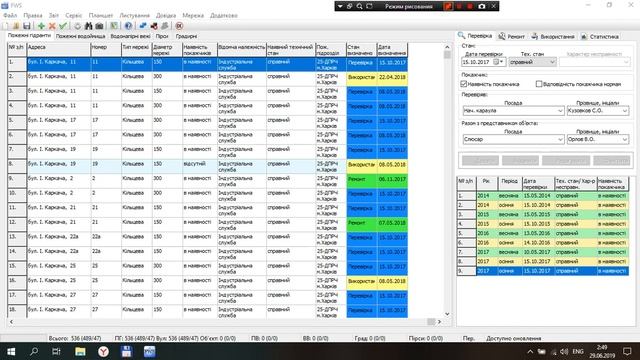Open the Мережа menu
This screenshot has height=360, width=640.
click(x=193, y=16)
